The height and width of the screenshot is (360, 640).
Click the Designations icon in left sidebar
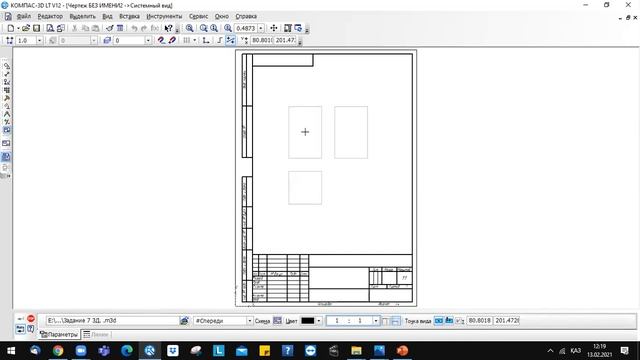[7, 82]
